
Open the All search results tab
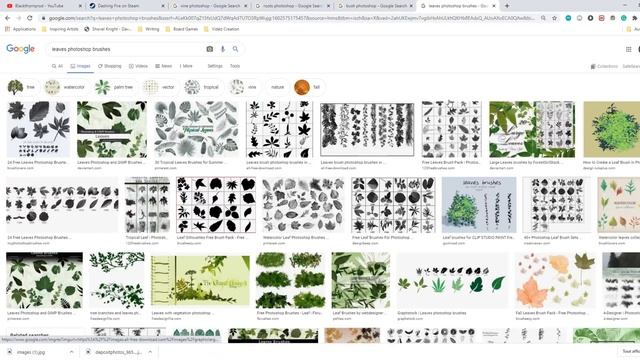point(57,66)
